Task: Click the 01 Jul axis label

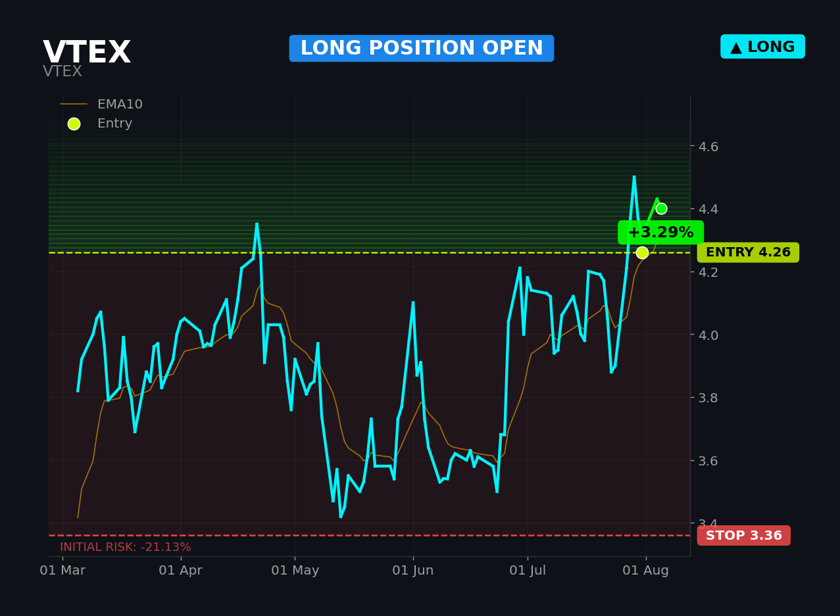Action: (x=528, y=571)
